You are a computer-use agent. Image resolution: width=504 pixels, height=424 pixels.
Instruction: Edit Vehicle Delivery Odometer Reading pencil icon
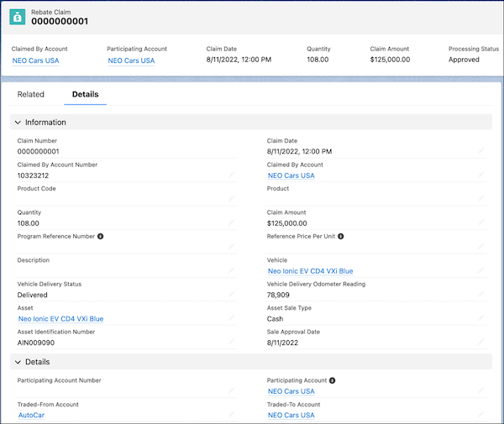pyautogui.click(x=480, y=294)
